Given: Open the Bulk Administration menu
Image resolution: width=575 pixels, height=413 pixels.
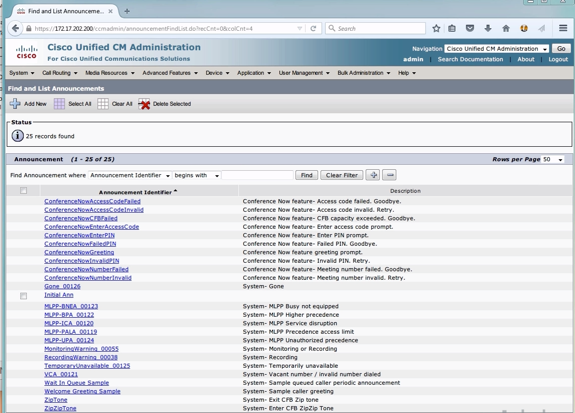Looking at the screenshot, I should 364,73.
